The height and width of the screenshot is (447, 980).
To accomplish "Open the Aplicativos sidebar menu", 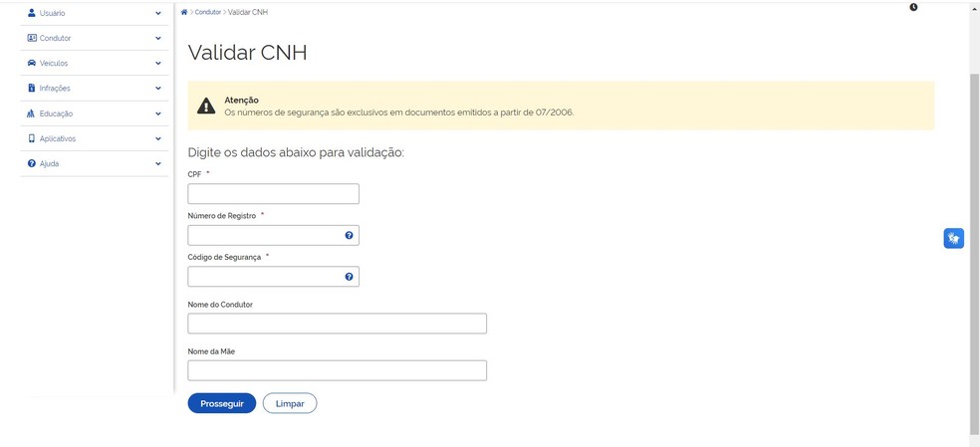I will (95, 138).
